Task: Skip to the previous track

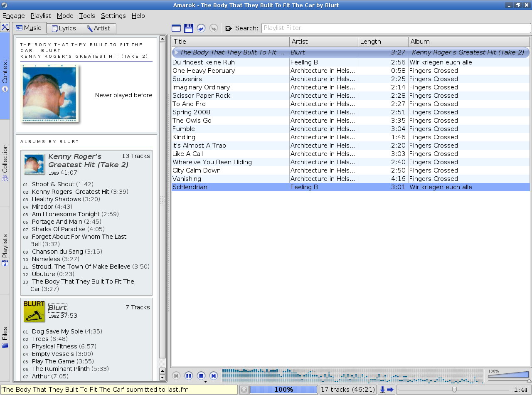Action: pyautogui.click(x=176, y=376)
